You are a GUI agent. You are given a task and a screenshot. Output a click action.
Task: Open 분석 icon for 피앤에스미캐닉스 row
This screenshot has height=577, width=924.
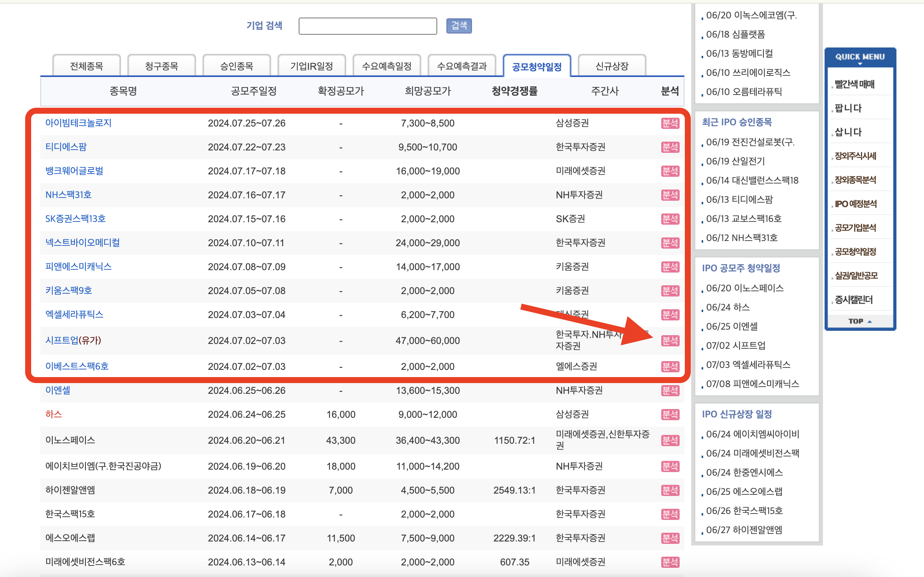pos(670,267)
